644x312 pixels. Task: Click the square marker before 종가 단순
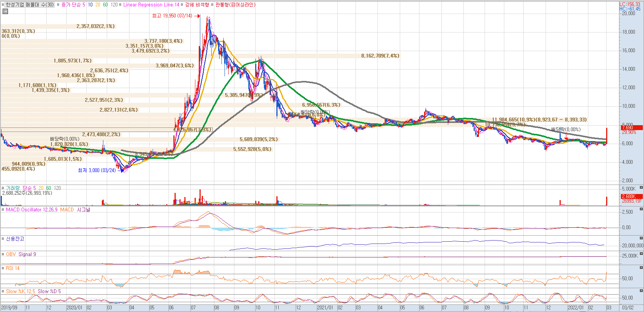click(x=58, y=5)
